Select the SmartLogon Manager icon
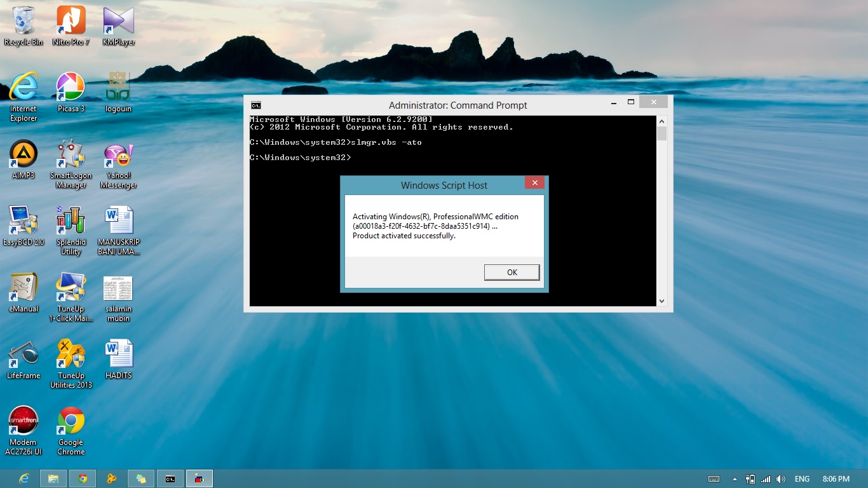The width and height of the screenshot is (868, 488). point(71,164)
